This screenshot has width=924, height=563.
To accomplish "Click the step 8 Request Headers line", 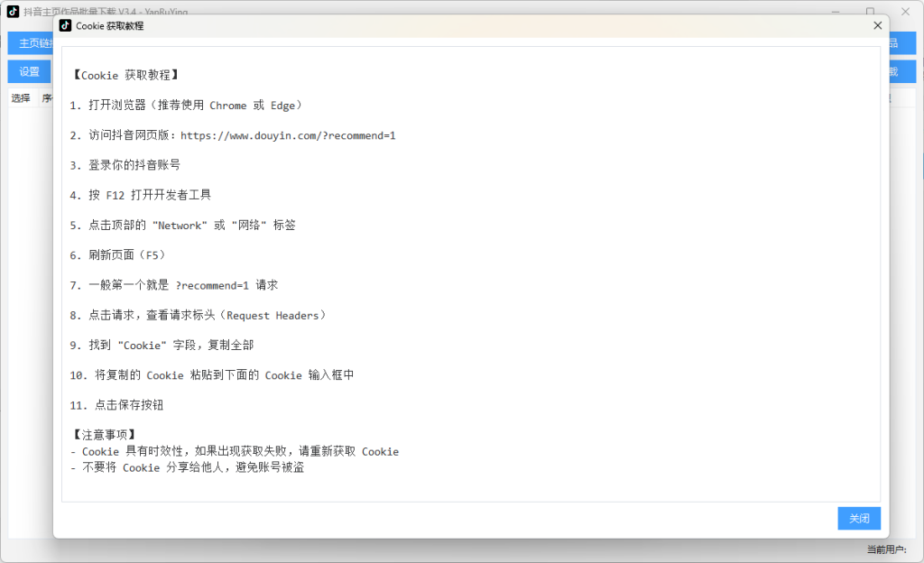I will [x=198, y=315].
